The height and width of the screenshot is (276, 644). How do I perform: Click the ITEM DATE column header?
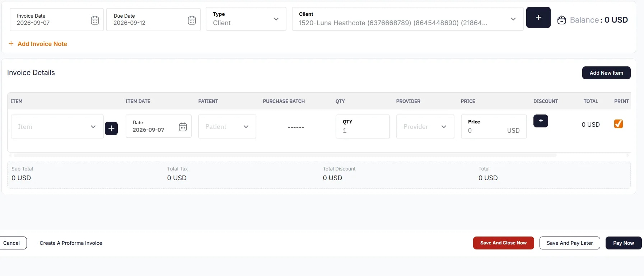(x=138, y=101)
